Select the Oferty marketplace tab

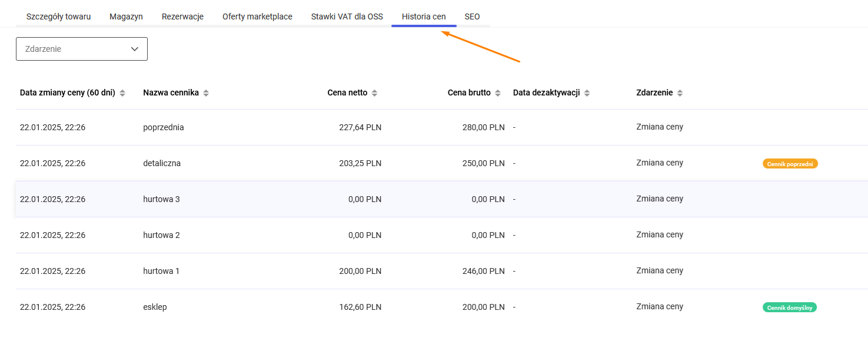[257, 16]
